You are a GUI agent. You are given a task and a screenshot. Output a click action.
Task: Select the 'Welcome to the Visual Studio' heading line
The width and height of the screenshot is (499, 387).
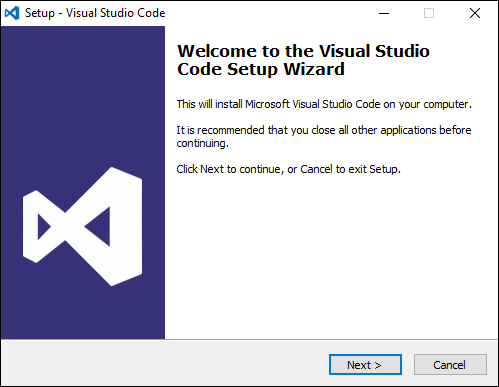[x=303, y=51]
